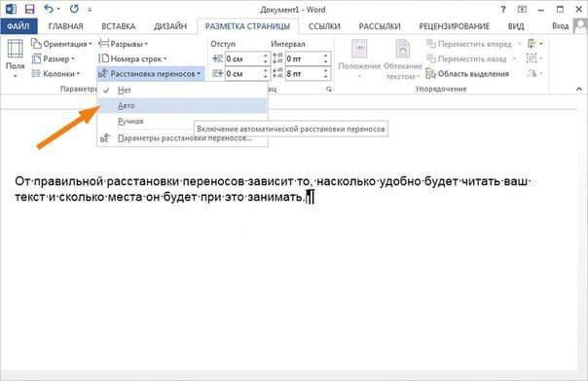Click the right indent icon
The image size is (588, 381).
pos(217,74)
